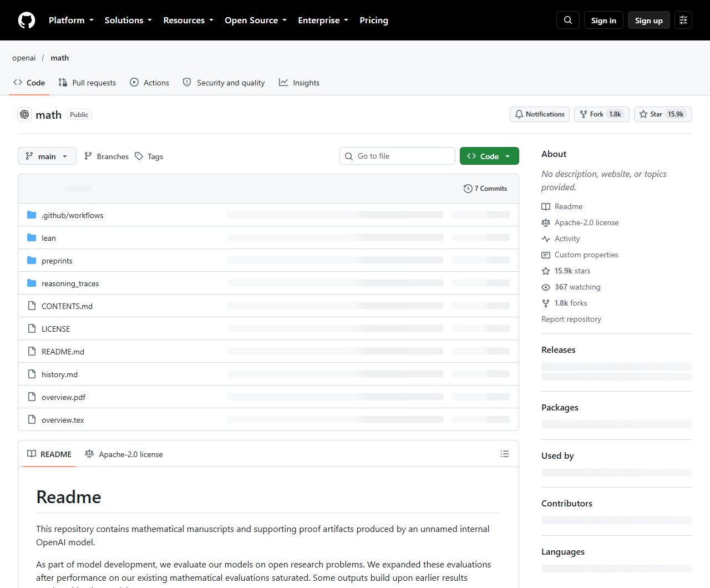This screenshot has width=710, height=588.
Task: Click the reasoning_traces folder icon
Action: (32, 283)
